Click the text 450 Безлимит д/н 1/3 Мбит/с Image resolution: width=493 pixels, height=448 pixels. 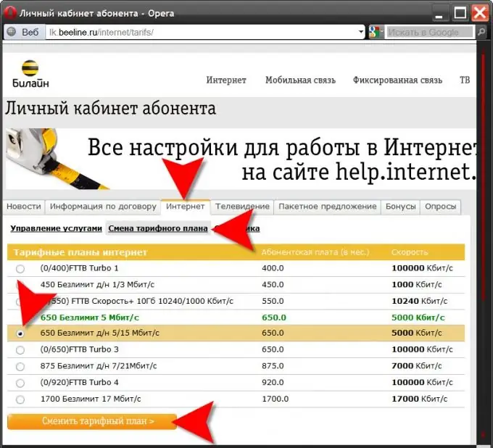[97, 284]
